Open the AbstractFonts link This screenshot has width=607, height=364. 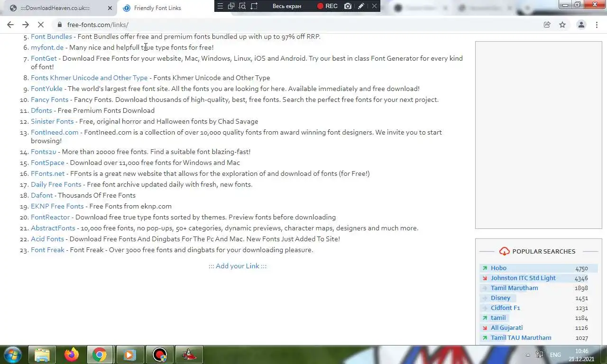[53, 228]
